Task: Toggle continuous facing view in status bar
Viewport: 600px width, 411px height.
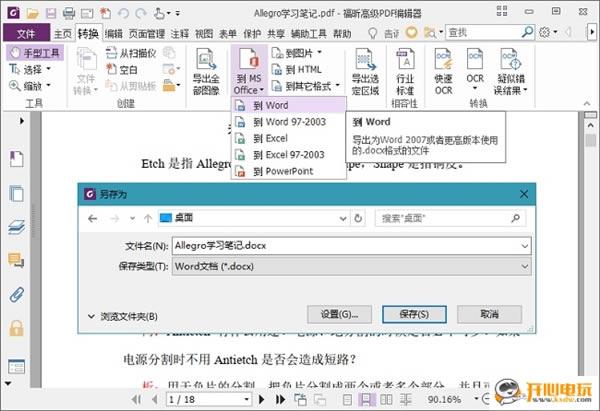Action: (x=406, y=400)
